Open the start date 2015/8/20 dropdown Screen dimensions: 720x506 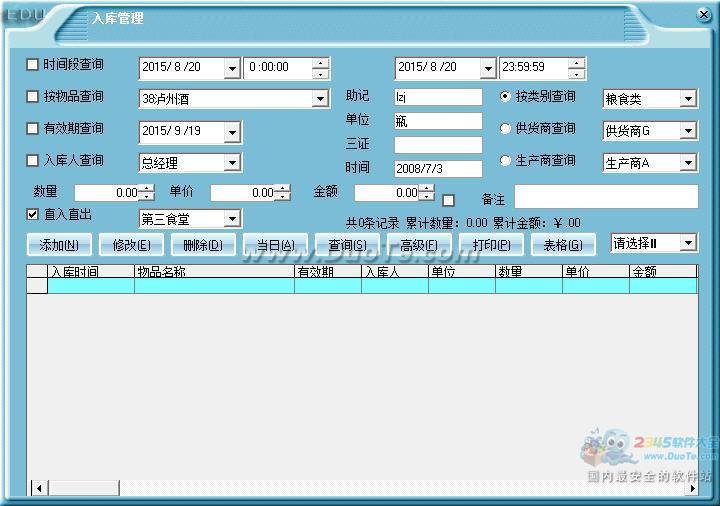[x=232, y=69]
